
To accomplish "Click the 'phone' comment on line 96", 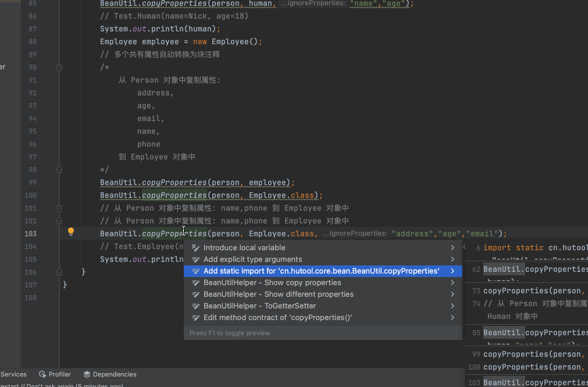I will (x=148, y=144).
